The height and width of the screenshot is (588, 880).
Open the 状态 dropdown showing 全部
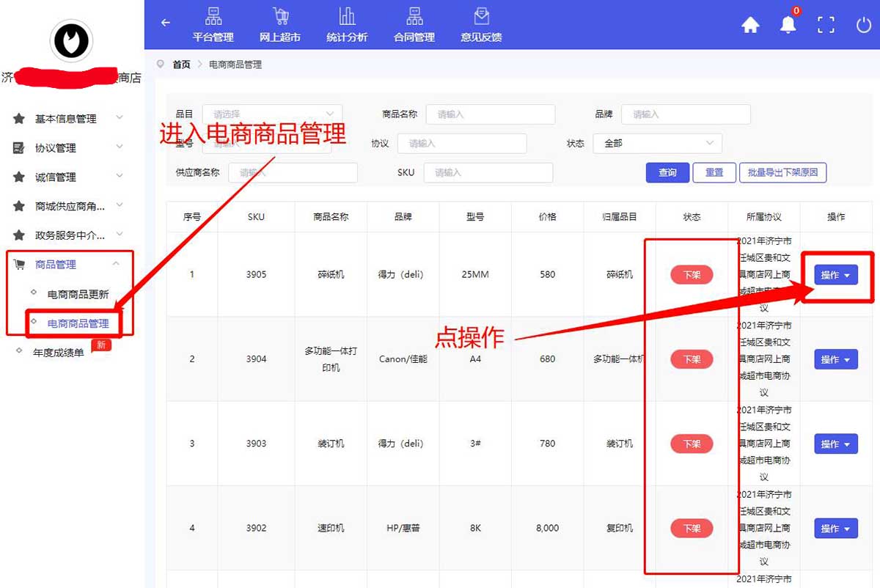pos(657,144)
